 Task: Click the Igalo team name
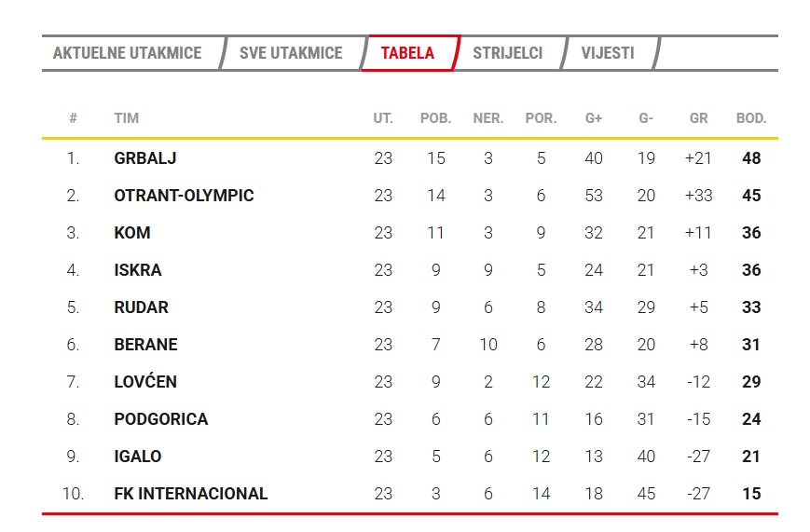point(138,457)
